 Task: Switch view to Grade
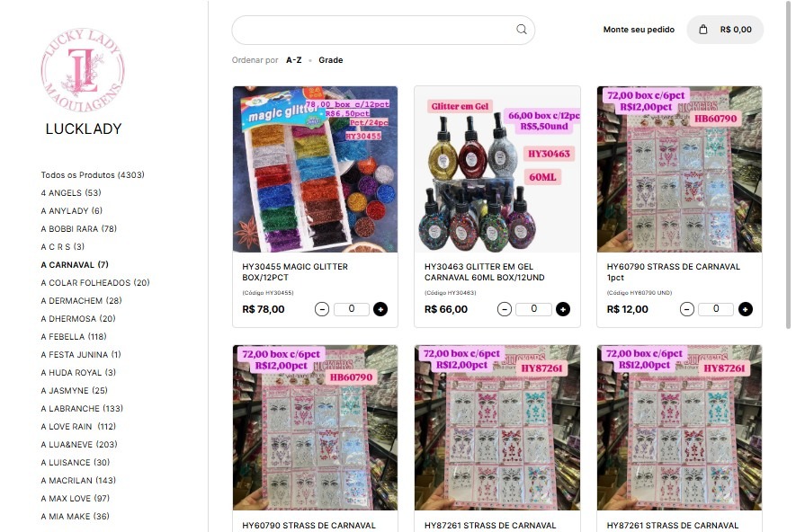pos(331,60)
